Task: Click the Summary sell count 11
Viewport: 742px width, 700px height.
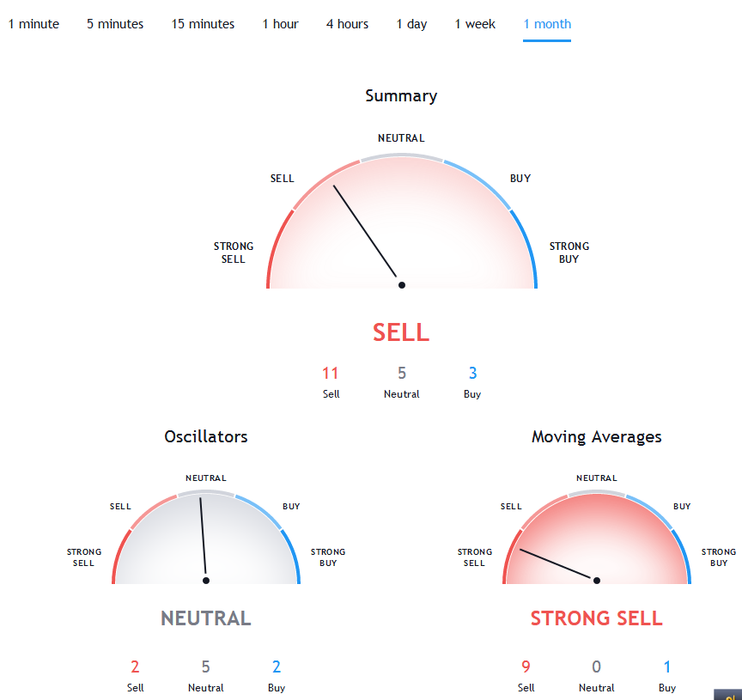Action: pos(331,373)
